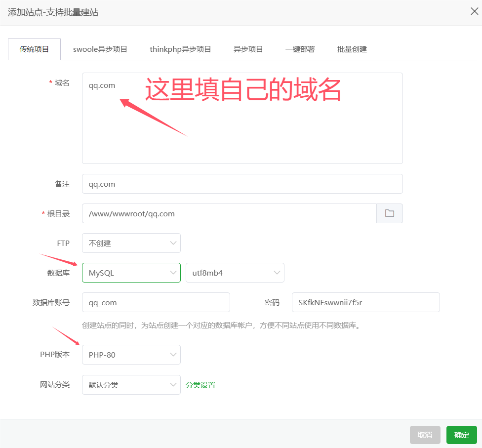Select the database 密码 field
This screenshot has height=448, width=482.
(365, 302)
